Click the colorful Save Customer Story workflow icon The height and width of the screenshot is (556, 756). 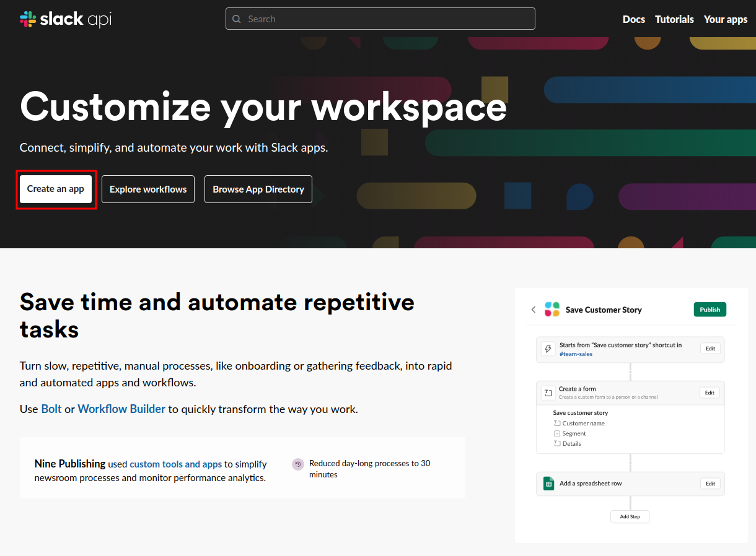552,310
